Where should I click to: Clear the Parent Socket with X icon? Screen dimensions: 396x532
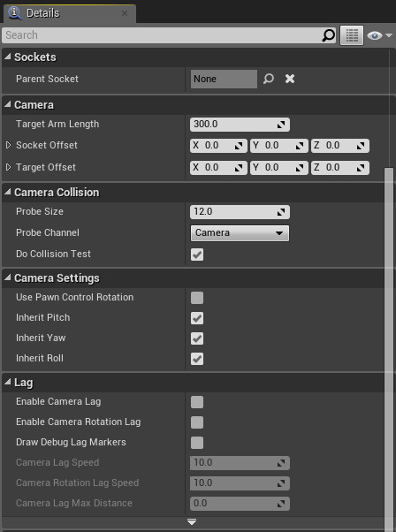tap(290, 79)
